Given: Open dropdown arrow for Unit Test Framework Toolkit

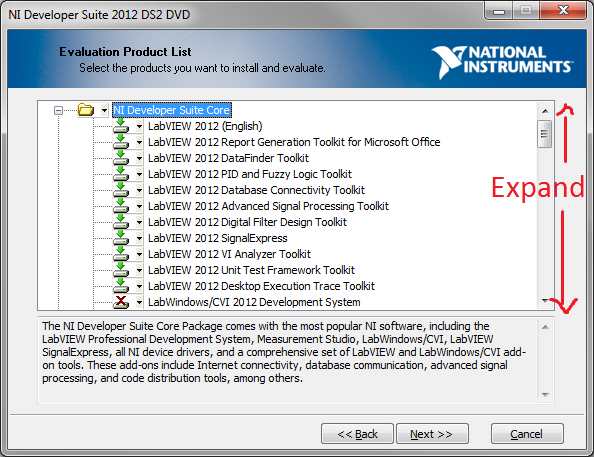Looking at the screenshot, I should tap(139, 270).
